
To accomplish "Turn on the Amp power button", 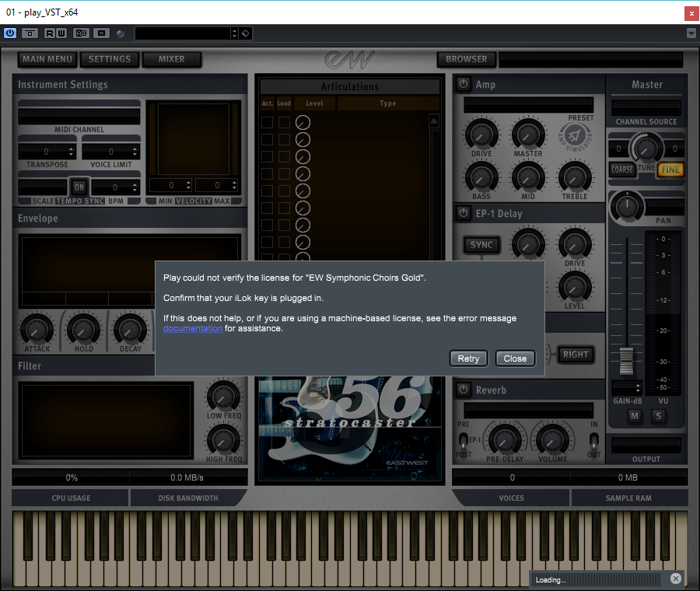I will (x=464, y=84).
